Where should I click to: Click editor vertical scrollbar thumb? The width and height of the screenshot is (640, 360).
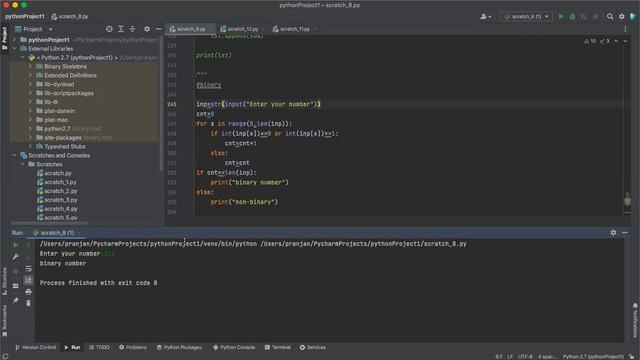pos(627,201)
